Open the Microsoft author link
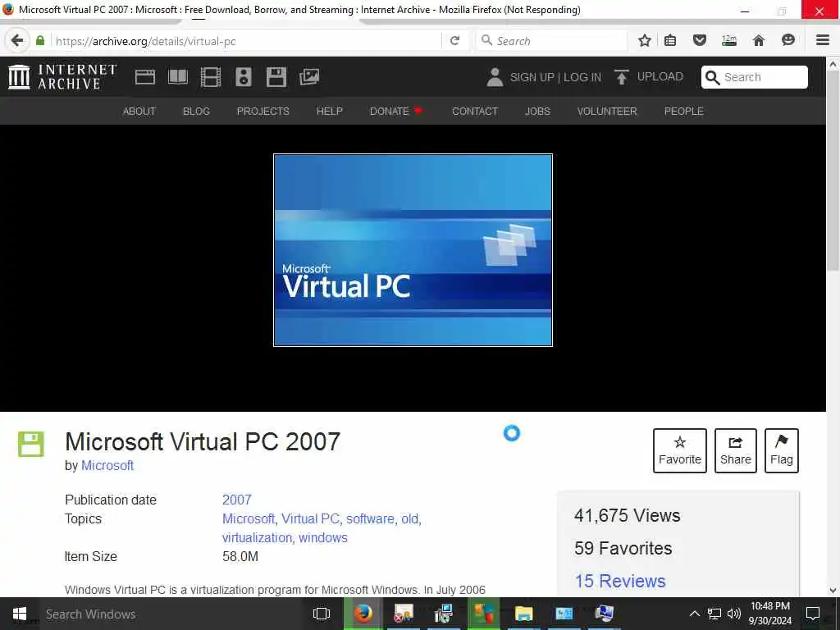 pos(107,466)
